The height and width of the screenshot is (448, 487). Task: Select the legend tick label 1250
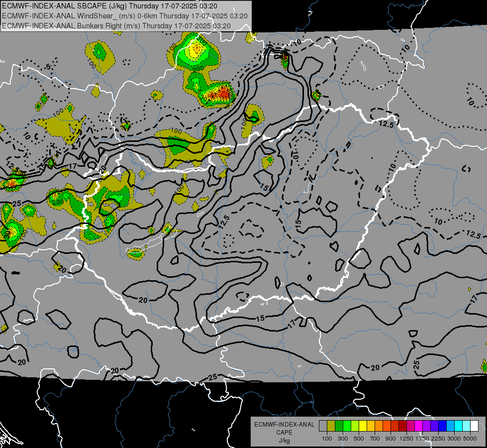pos(406,439)
